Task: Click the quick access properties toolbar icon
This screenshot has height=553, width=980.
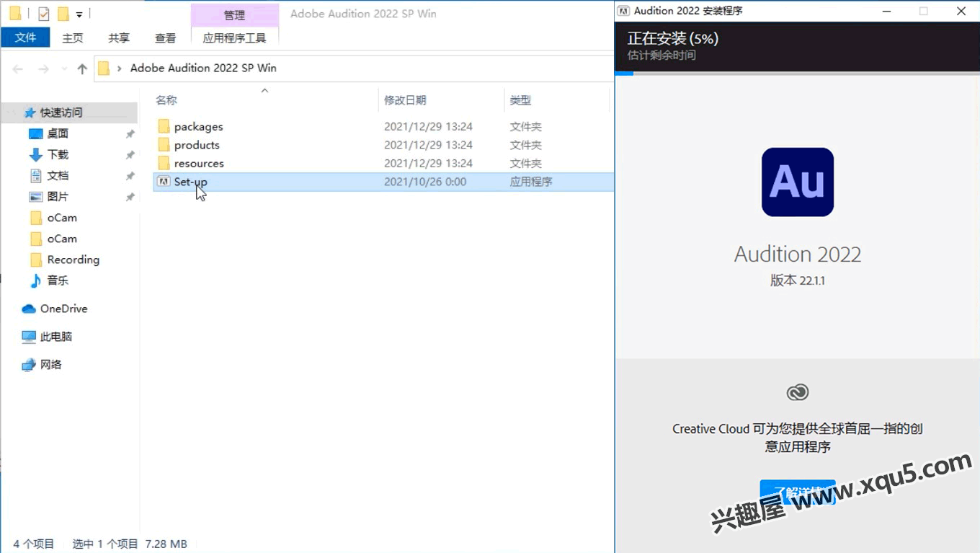Action: tap(43, 14)
